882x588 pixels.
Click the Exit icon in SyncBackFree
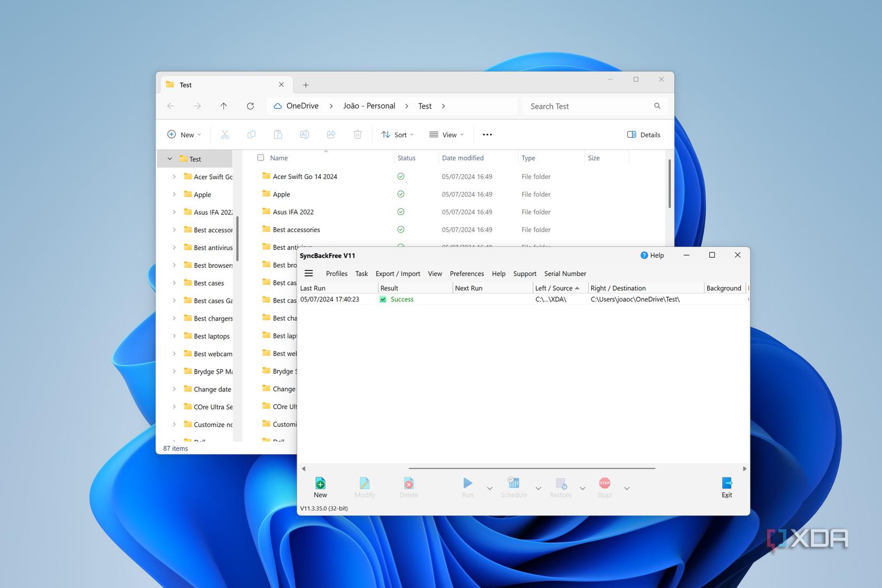click(x=727, y=483)
